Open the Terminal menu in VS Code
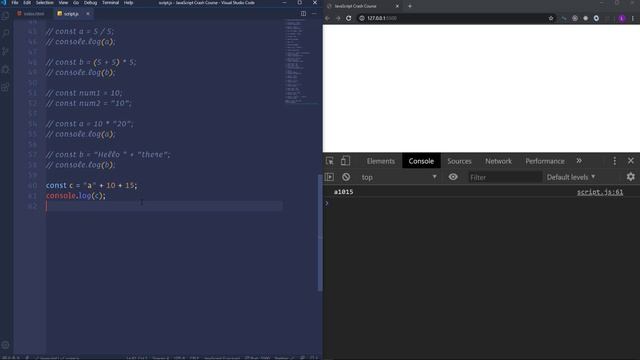 111,3
